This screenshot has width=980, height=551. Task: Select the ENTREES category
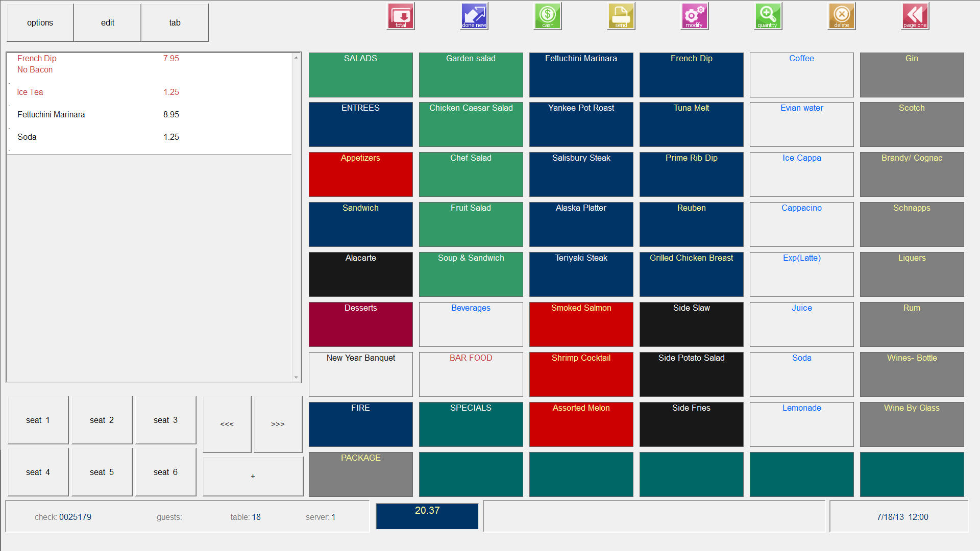tap(361, 124)
